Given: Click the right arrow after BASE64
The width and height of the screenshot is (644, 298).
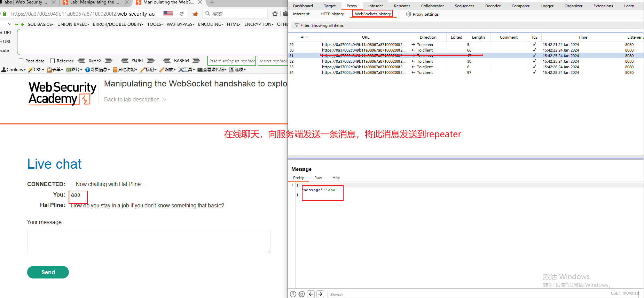Looking at the screenshot, I should pos(196,61).
